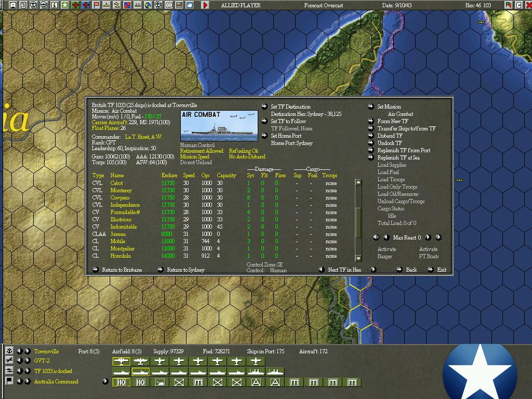The height and width of the screenshot is (399, 532).
Task: Click the single yellow aircraft toolbar icon
Action: (x=106, y=5)
